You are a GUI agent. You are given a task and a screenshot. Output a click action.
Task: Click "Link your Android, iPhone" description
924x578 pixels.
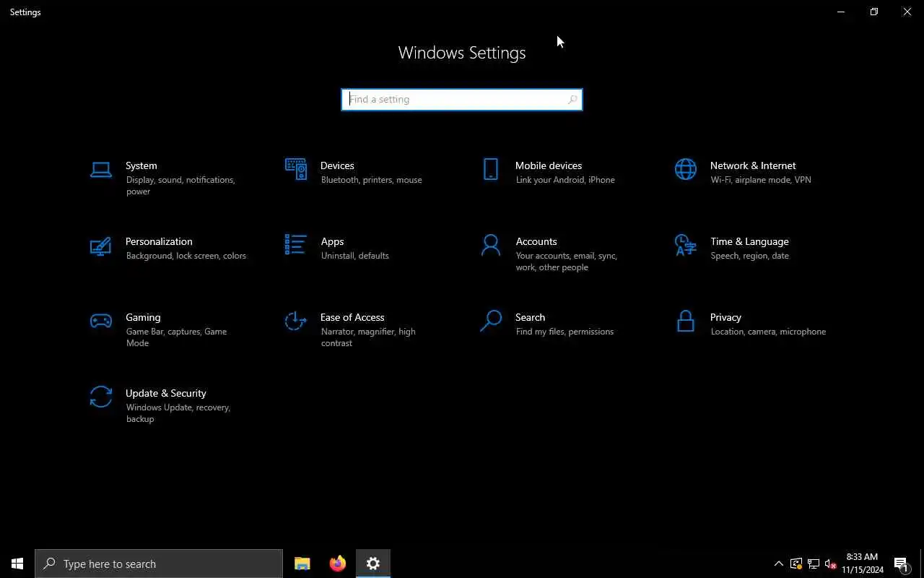point(565,180)
